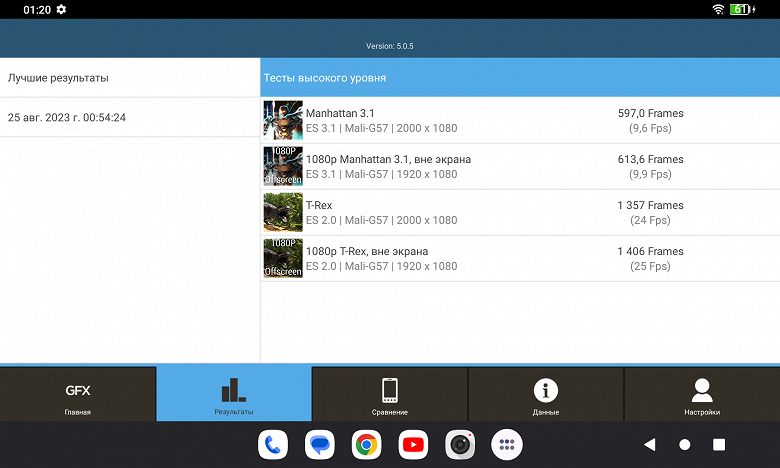
Task: Click the 1 406 Frames score
Action: [651, 251]
